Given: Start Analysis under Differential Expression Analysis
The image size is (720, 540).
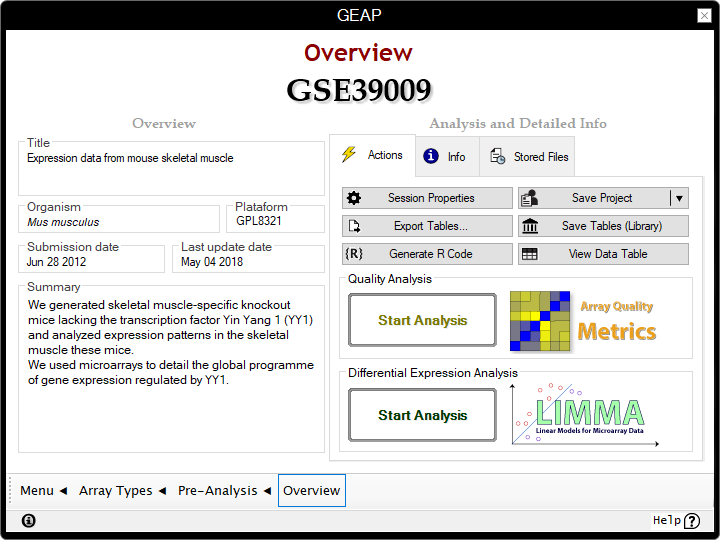Looking at the screenshot, I should (x=422, y=415).
